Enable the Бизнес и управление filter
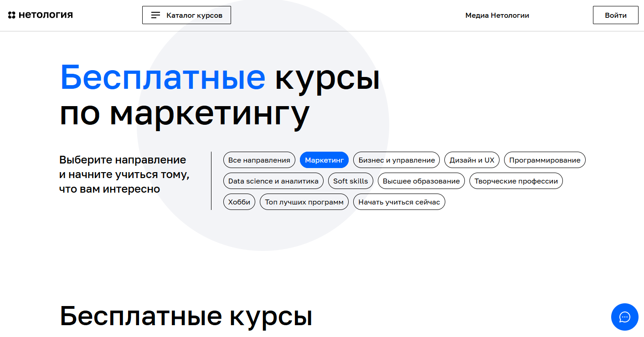The image size is (644, 337). pos(396,160)
